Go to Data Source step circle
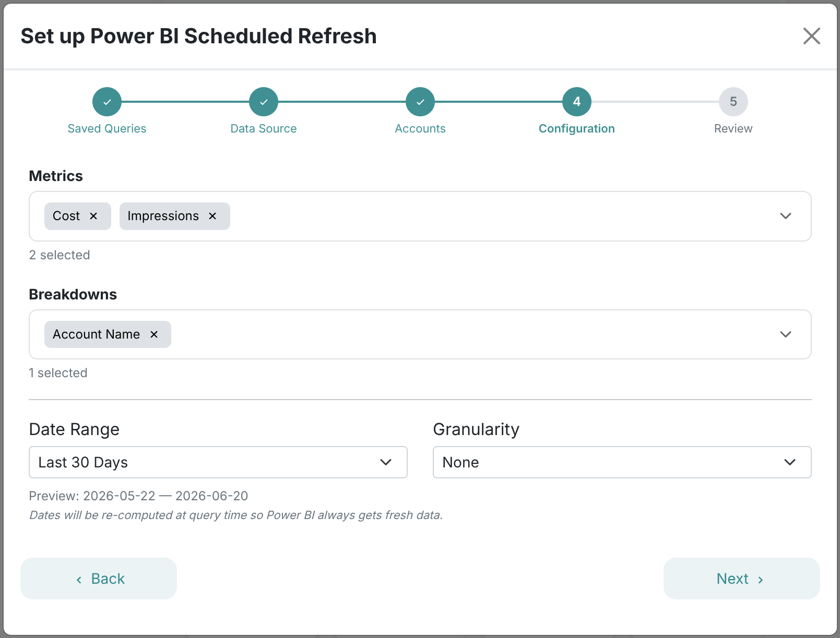840x638 pixels. click(x=264, y=102)
